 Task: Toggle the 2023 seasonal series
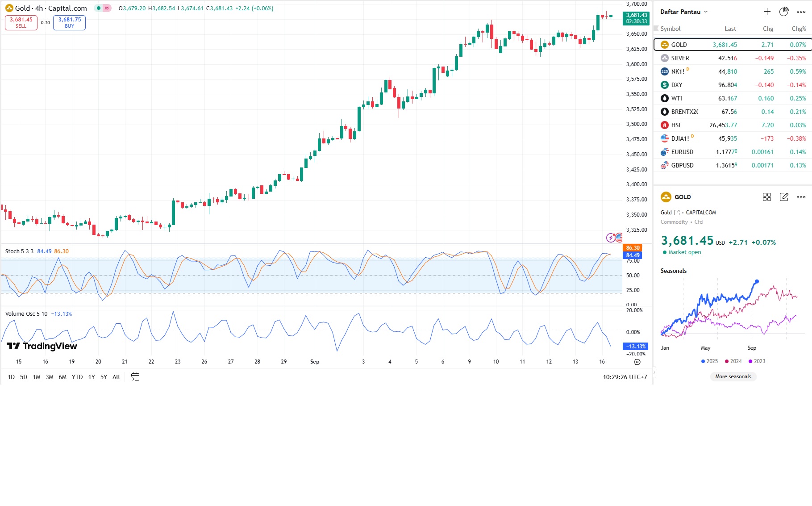click(x=757, y=361)
